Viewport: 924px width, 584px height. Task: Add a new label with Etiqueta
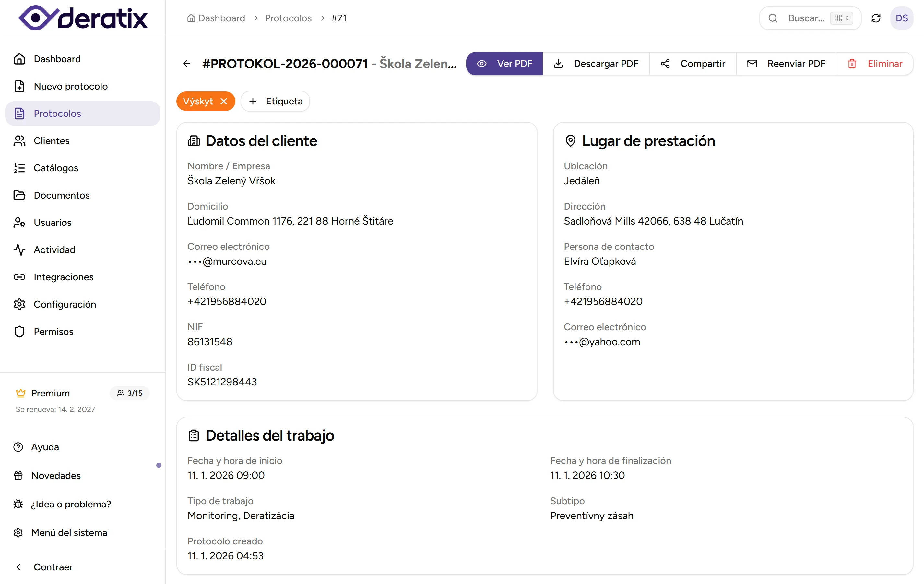tap(275, 101)
